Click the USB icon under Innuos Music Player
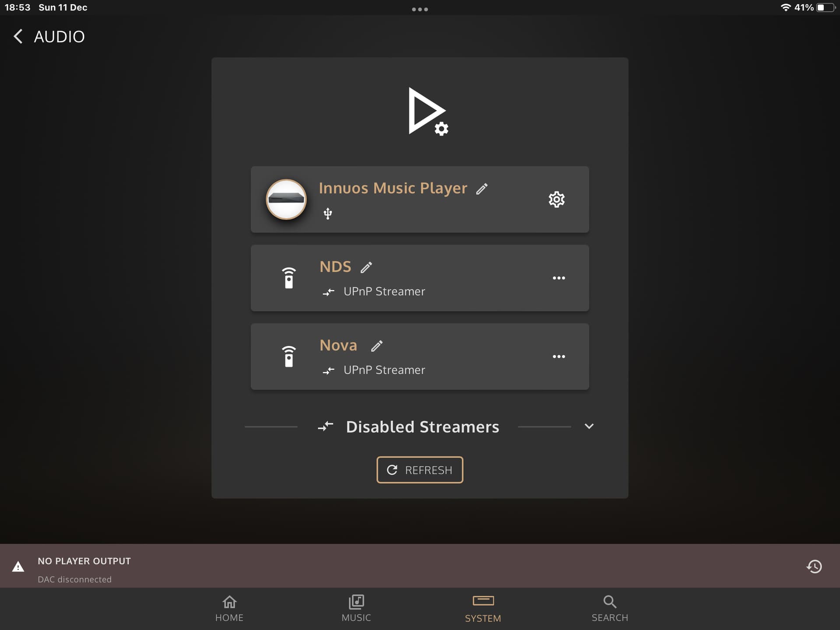This screenshot has width=840, height=630. point(328,213)
